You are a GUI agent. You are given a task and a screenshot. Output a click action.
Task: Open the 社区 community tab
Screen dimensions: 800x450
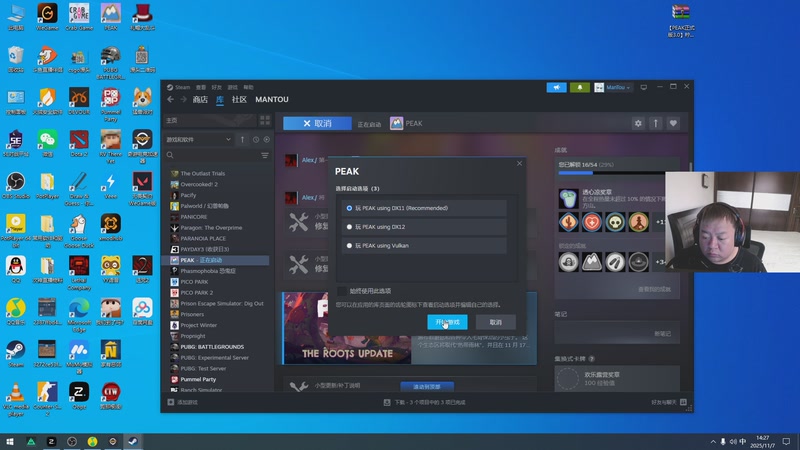tap(239, 99)
